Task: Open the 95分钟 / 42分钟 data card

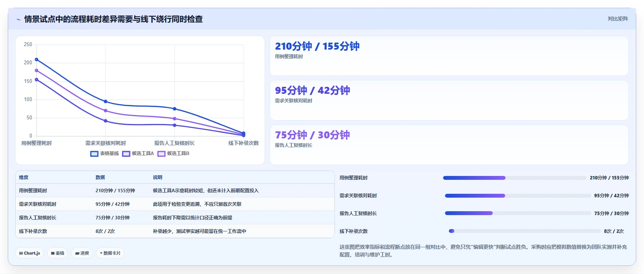Action: 449,100
